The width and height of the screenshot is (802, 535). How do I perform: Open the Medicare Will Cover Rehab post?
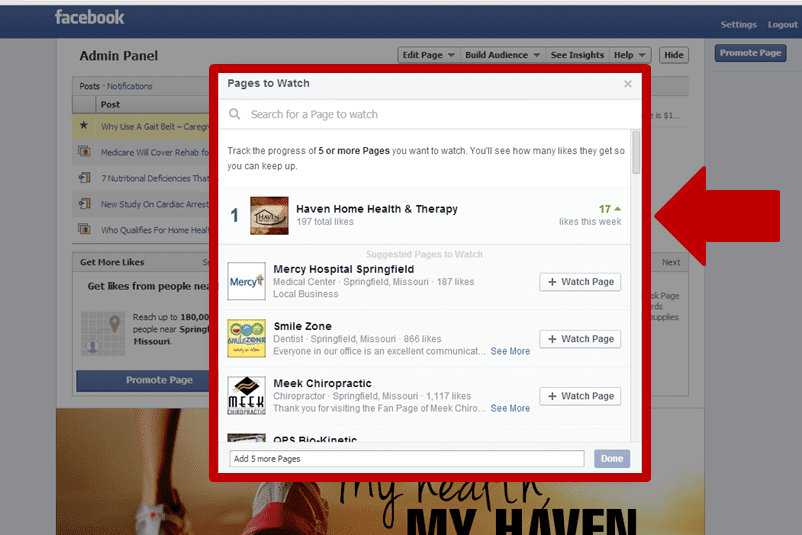pyautogui.click(x=154, y=152)
